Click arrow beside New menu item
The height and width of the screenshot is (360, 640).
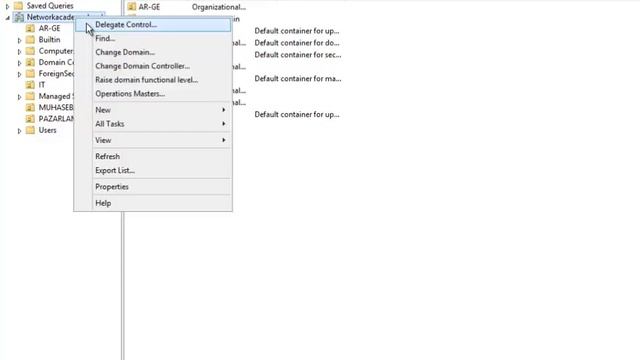(224, 110)
